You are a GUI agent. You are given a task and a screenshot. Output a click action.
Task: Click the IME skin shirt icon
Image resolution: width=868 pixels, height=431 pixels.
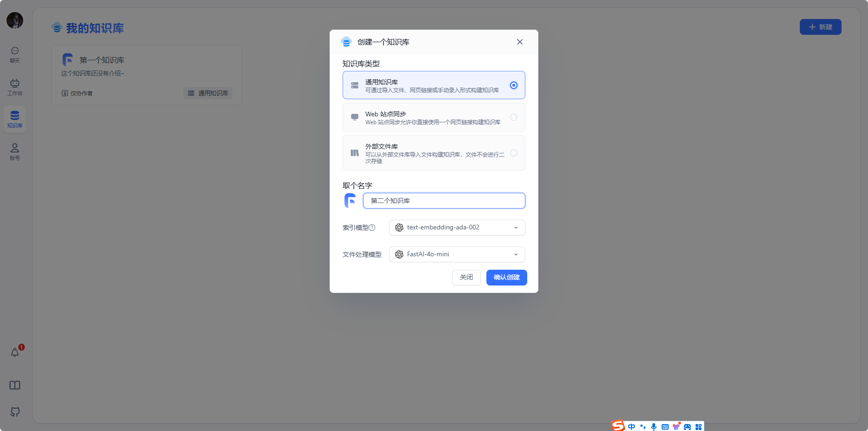(x=677, y=426)
